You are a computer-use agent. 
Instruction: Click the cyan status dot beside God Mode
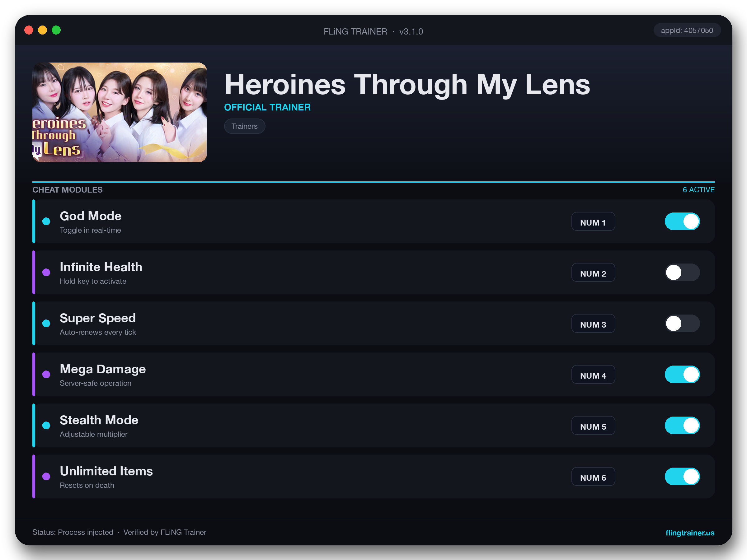tap(46, 222)
